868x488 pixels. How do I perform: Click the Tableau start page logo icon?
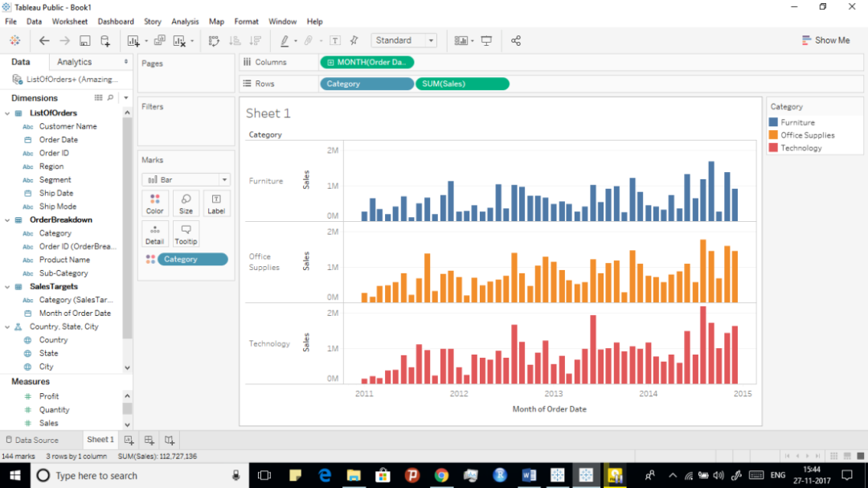(x=15, y=40)
